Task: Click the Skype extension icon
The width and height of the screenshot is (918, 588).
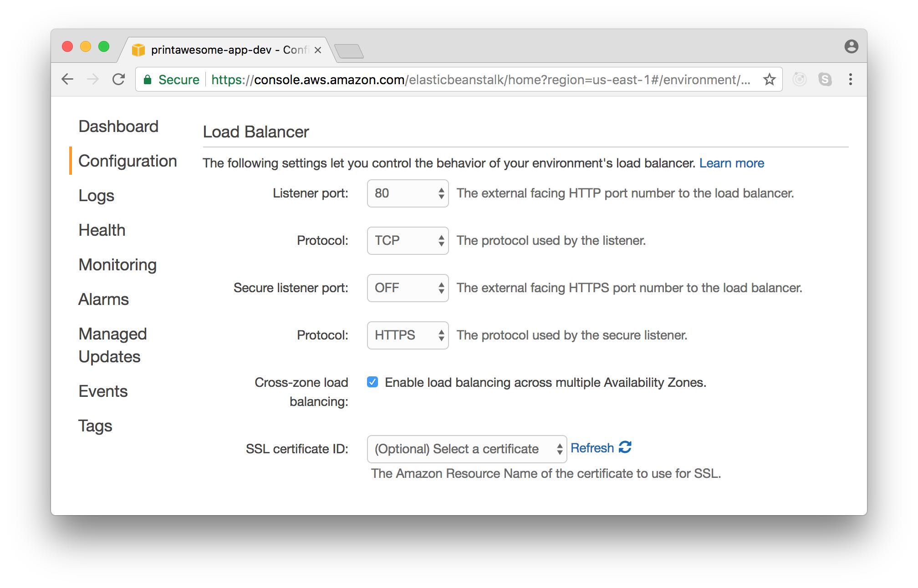Action: click(825, 79)
